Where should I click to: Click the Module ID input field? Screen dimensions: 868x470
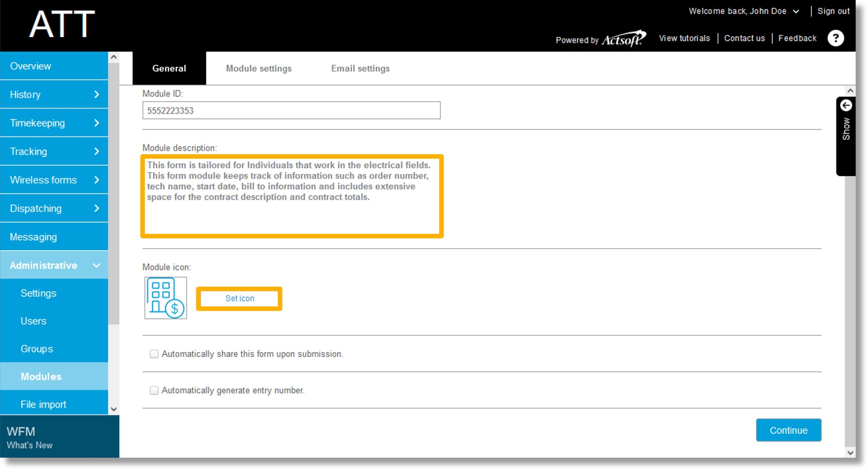point(292,110)
